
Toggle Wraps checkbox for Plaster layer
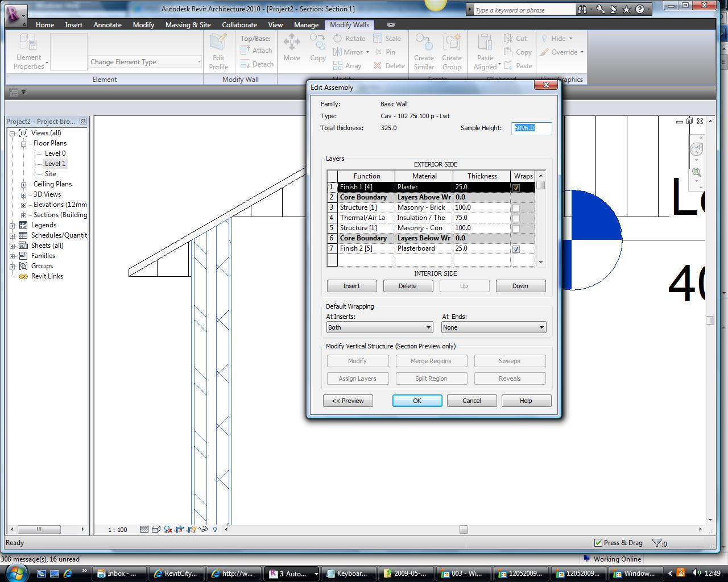click(516, 188)
